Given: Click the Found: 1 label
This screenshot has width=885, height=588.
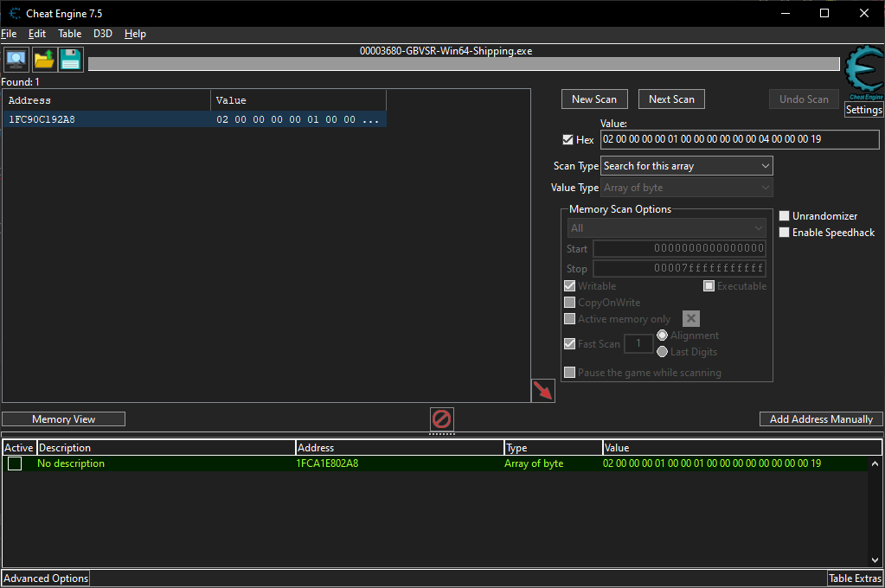Looking at the screenshot, I should point(20,82).
